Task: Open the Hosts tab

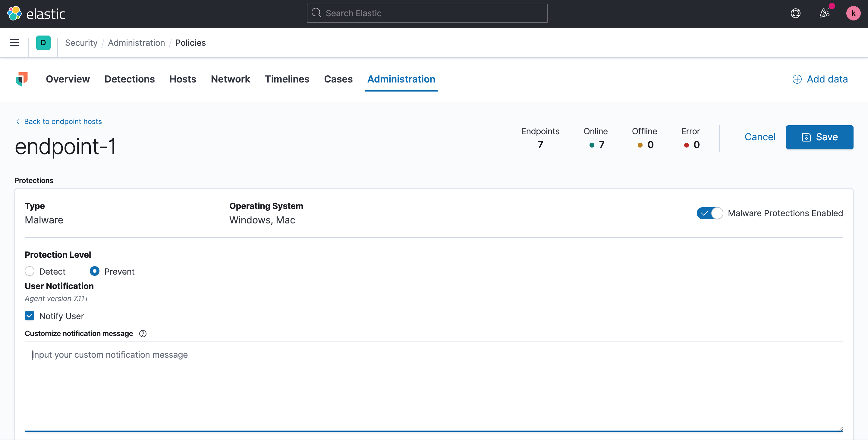Action: tap(183, 79)
